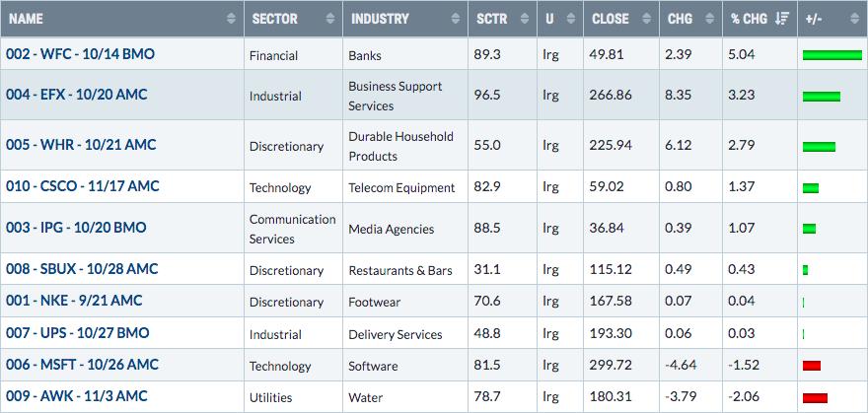The height and width of the screenshot is (413, 868).
Task: Reverse the % CHG descending sort icon
Action: coord(782,19)
